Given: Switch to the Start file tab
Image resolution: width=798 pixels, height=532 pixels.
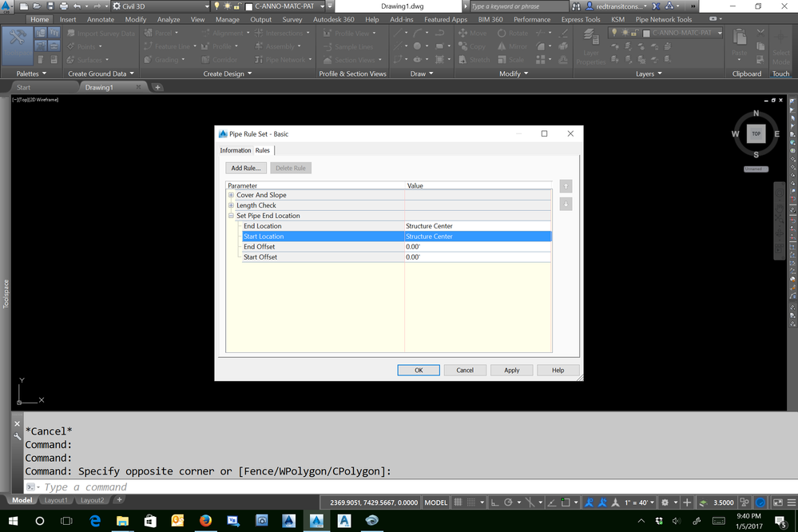Looking at the screenshot, I should pyautogui.click(x=23, y=88).
